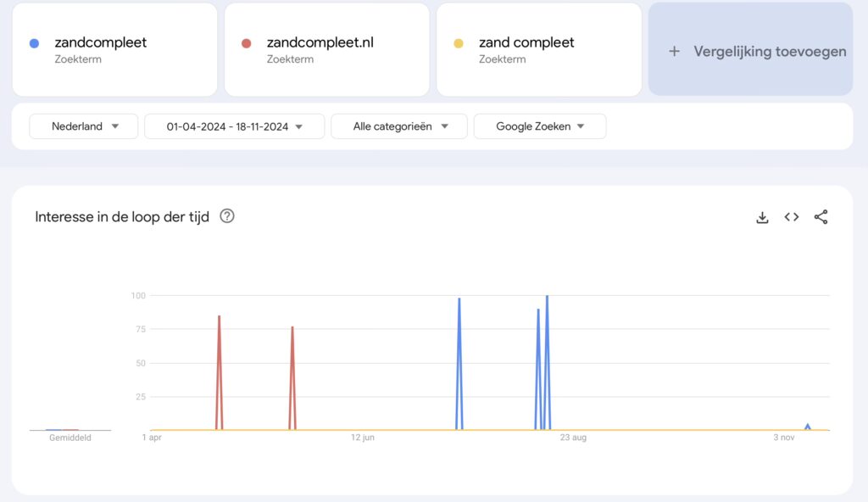The height and width of the screenshot is (502, 868).
Task: Edit the zand compleet search term card
Action: 539,50
